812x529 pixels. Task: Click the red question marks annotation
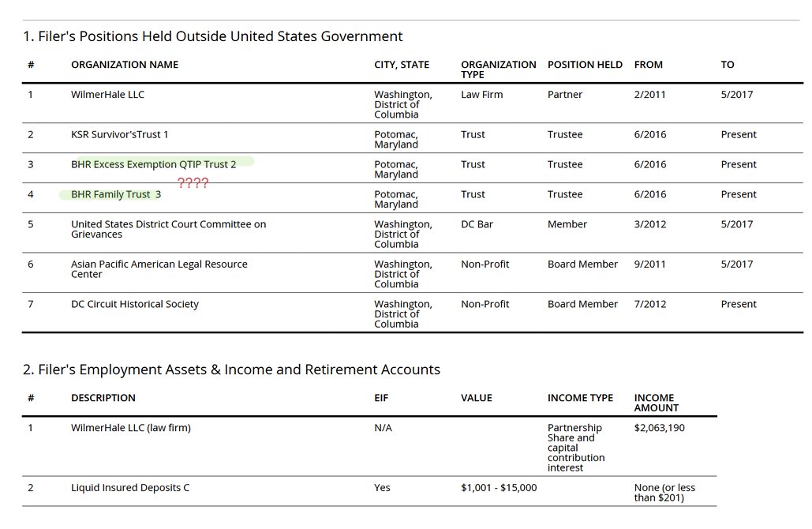click(x=193, y=183)
